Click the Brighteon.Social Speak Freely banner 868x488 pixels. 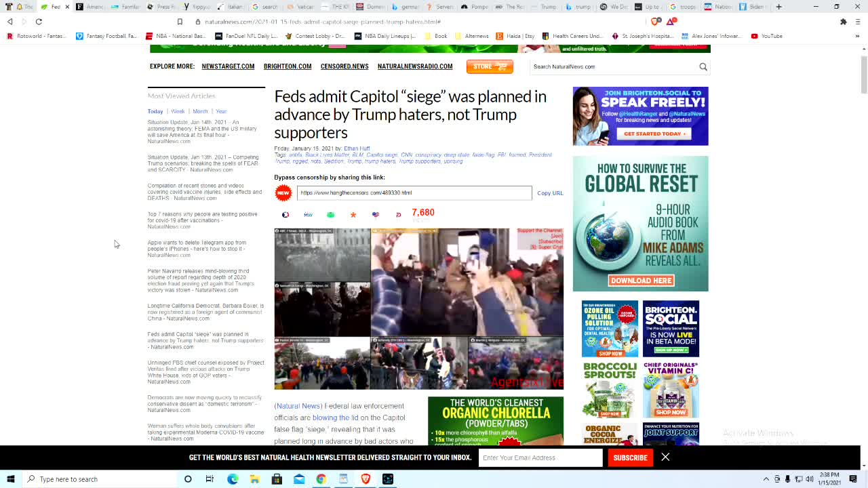pyautogui.click(x=640, y=116)
